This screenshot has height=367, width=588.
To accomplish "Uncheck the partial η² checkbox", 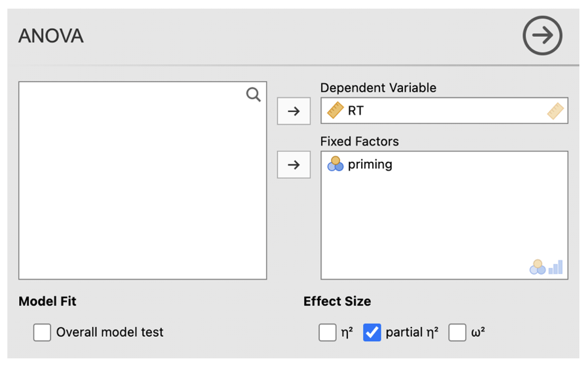I will (x=372, y=333).
